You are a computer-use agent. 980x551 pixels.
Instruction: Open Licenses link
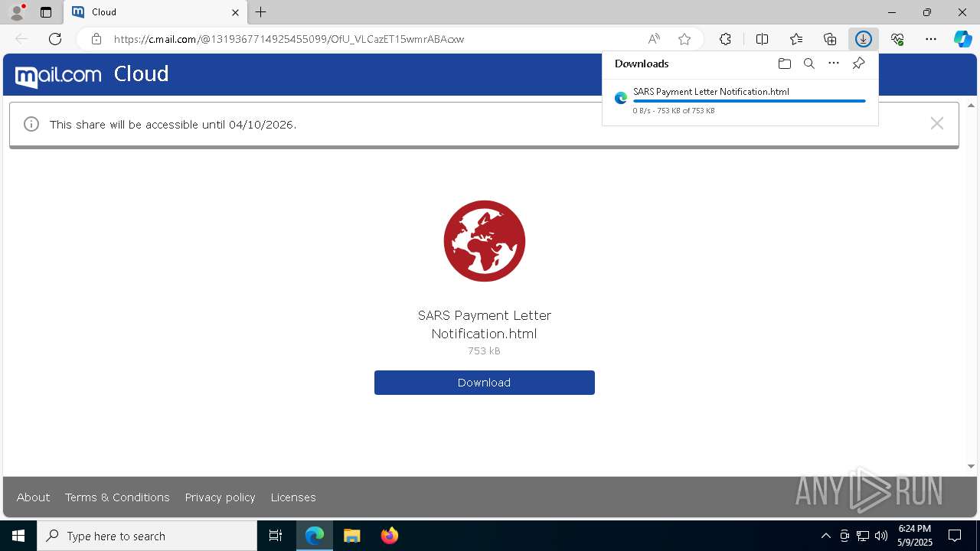click(x=293, y=497)
